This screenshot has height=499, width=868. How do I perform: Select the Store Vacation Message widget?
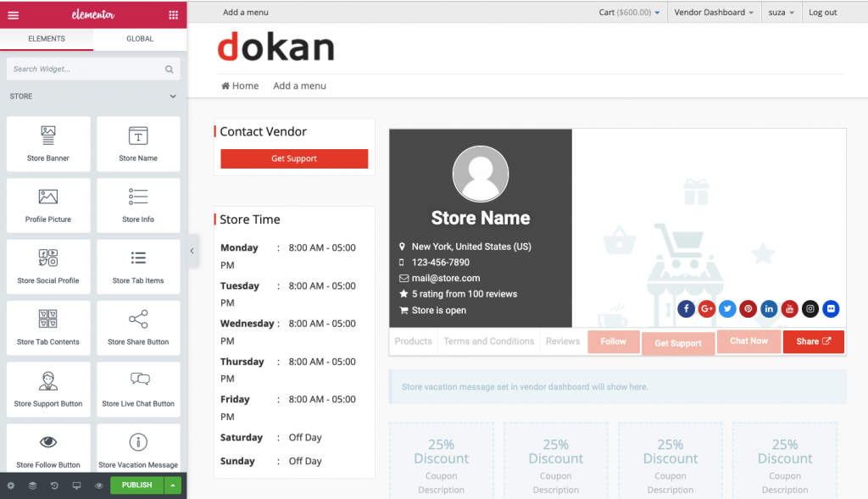pyautogui.click(x=138, y=448)
